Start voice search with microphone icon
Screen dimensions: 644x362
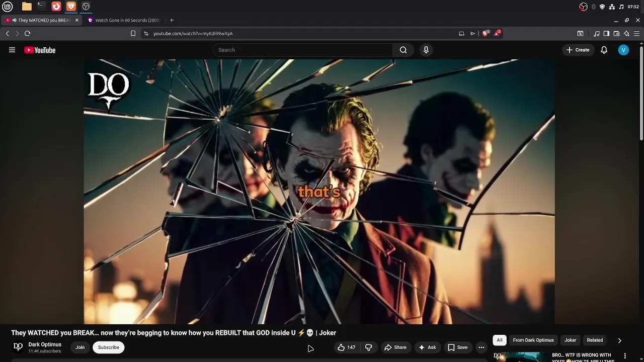(x=426, y=50)
